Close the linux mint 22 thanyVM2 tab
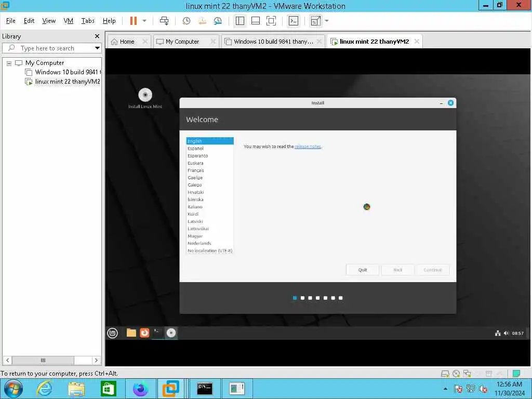Screen dimensions: 532x399 417,42
